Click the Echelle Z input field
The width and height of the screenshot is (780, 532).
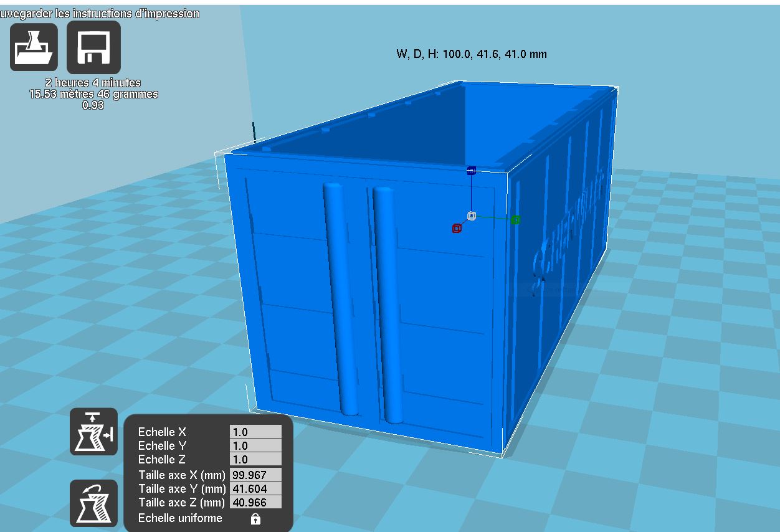click(255, 459)
